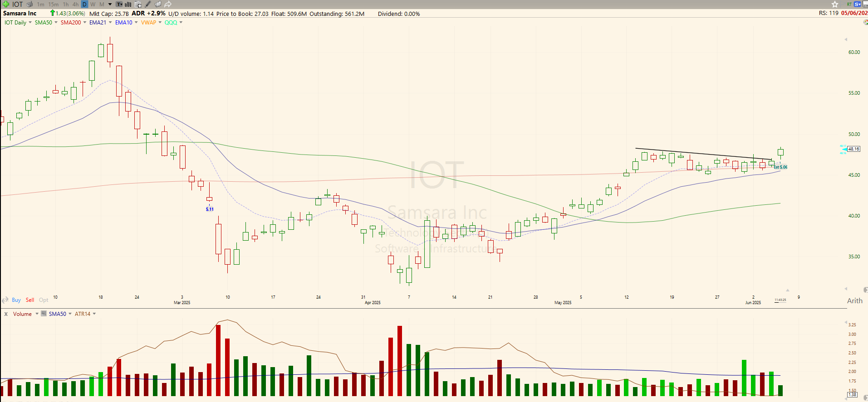868x402 pixels.
Task: Click the Price to Book: 27.03 value
Action: [242, 14]
